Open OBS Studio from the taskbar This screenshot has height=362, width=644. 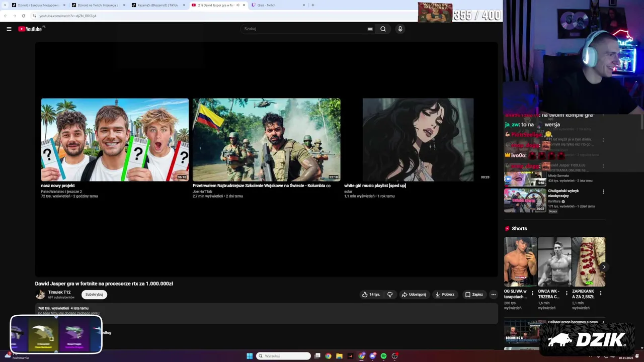tap(395, 356)
